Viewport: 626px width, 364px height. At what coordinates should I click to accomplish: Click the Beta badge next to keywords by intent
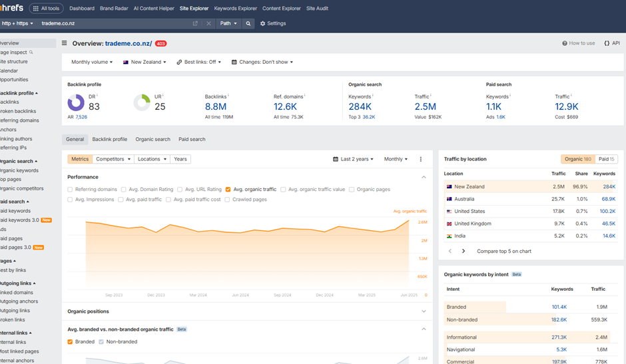pos(517,275)
